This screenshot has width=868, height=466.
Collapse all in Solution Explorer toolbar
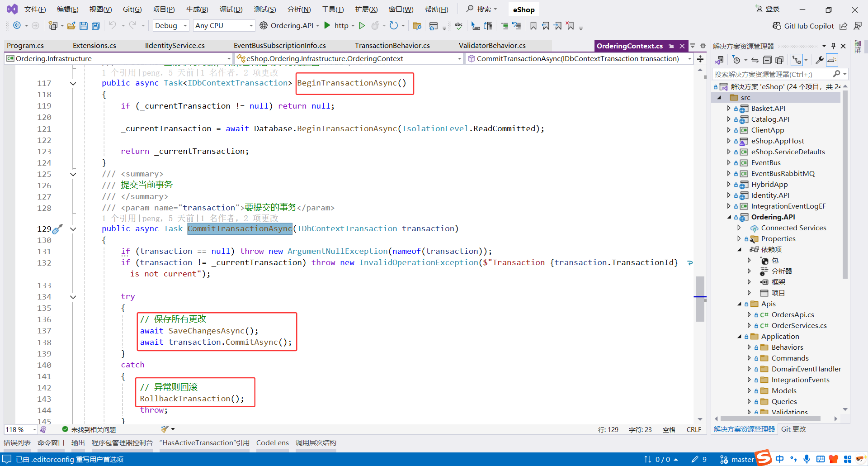[767, 60]
